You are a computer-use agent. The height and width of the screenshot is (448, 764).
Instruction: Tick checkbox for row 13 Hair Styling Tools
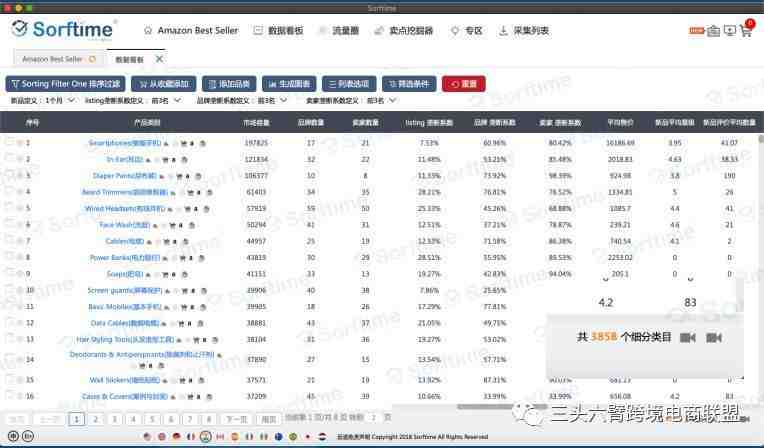coord(8,339)
